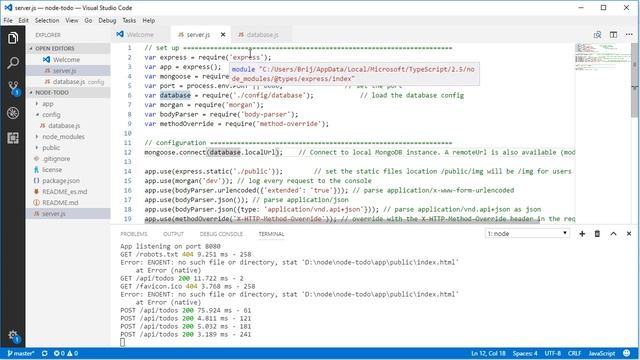The image size is (640, 360).
Task: Close the server.js editor tab
Action: click(x=223, y=35)
